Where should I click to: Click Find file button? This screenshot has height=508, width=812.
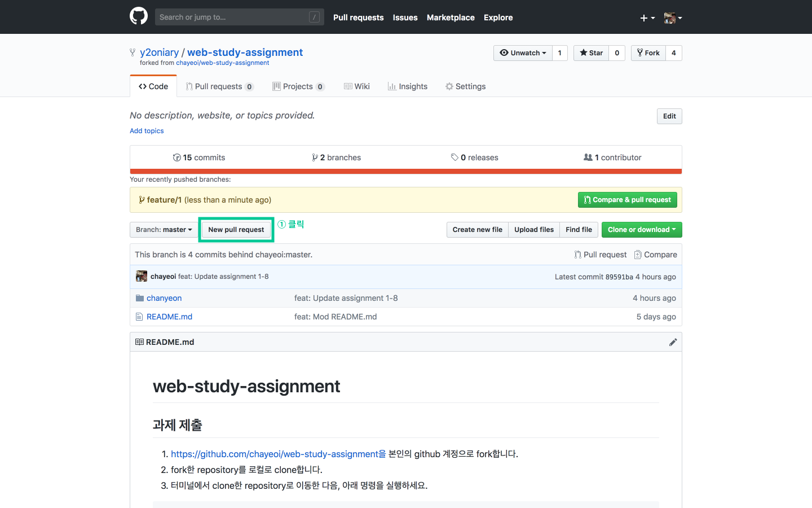(579, 230)
